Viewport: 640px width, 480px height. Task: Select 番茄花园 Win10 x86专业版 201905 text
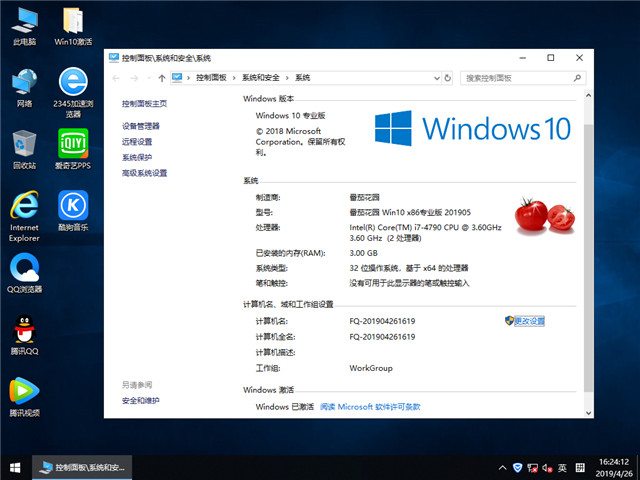coord(410,212)
